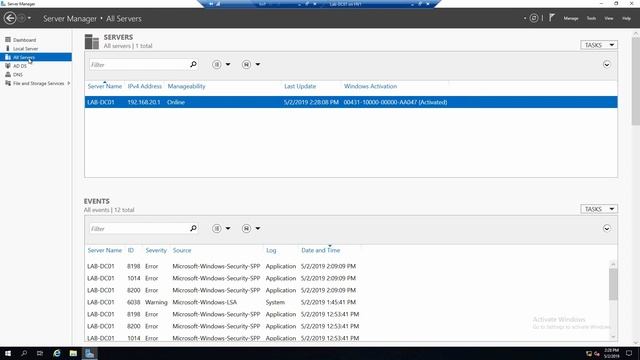Open Events list criteria options icon

[x=217, y=229]
